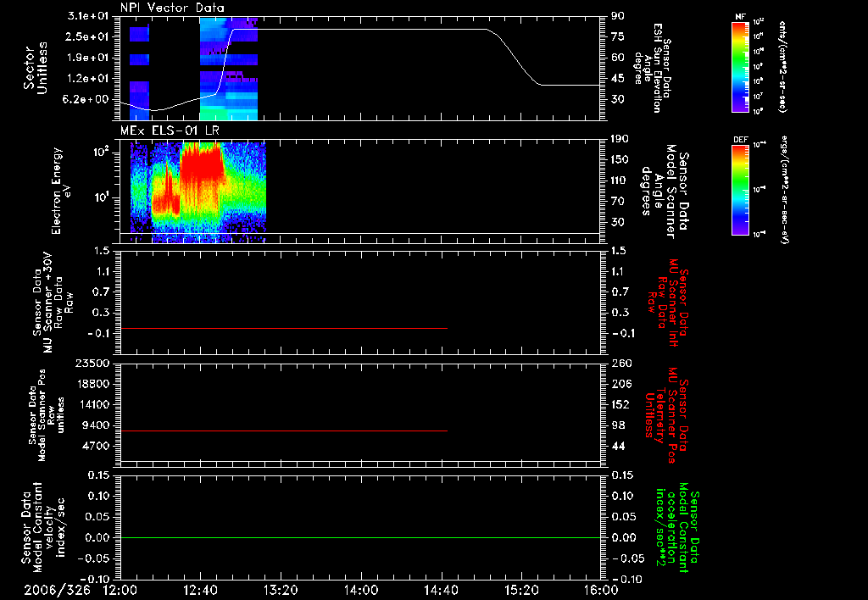Screen dimensions: 868x600
Task: Click the 44 telemetry tick label
Action: pos(618,446)
